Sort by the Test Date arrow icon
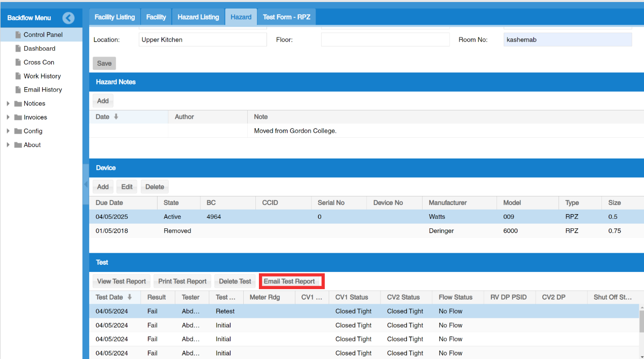The width and height of the screenshot is (644, 359). pyautogui.click(x=129, y=297)
